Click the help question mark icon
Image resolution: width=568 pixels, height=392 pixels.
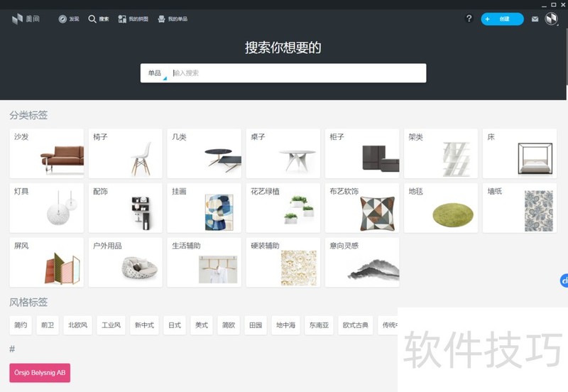[469, 18]
